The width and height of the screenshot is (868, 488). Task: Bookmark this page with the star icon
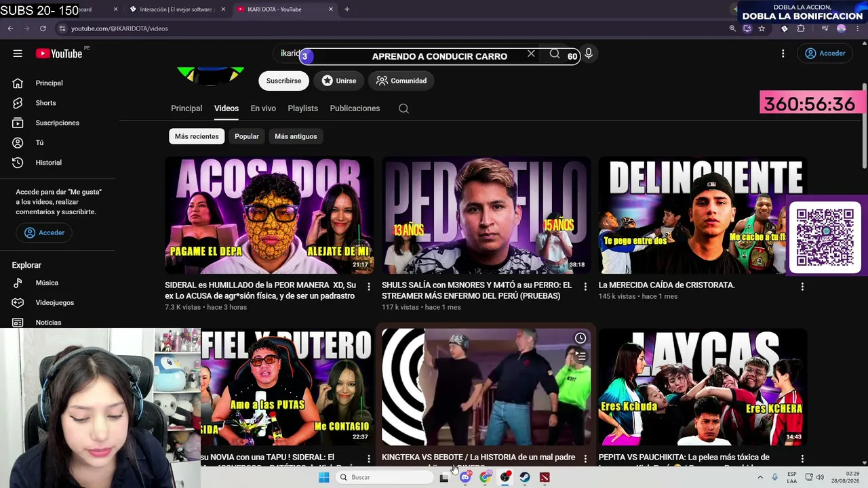(x=762, y=28)
